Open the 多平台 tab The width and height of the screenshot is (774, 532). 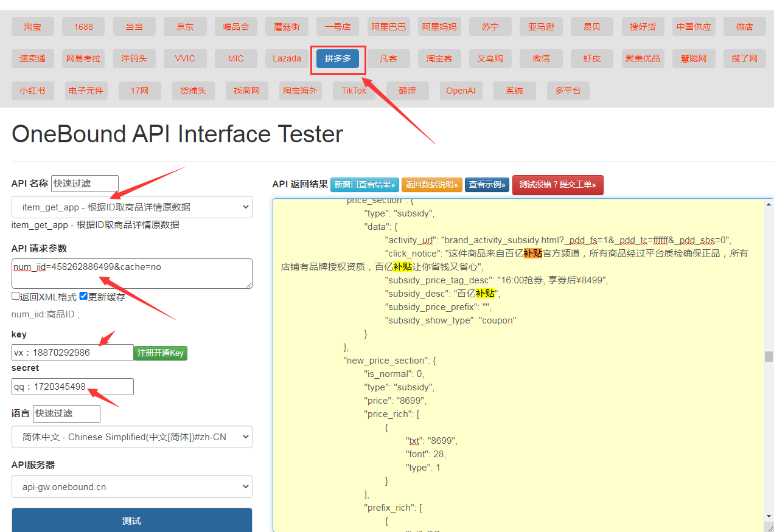(x=568, y=91)
